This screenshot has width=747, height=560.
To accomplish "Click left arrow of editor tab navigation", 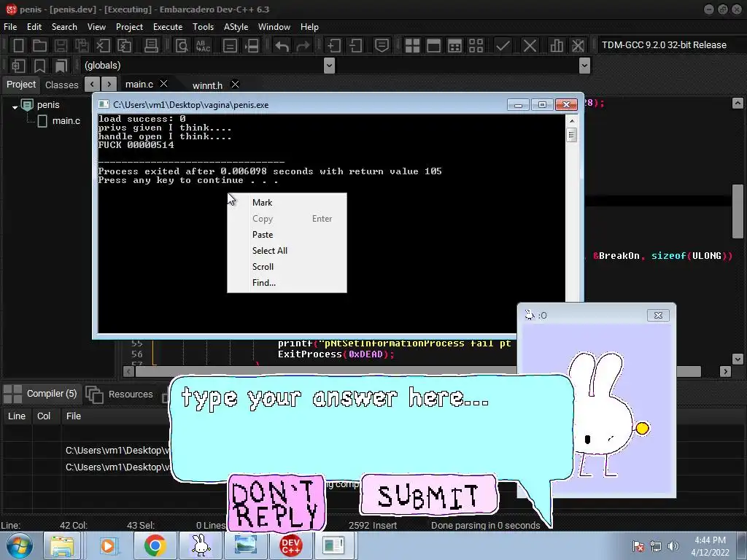I will tap(92, 85).
